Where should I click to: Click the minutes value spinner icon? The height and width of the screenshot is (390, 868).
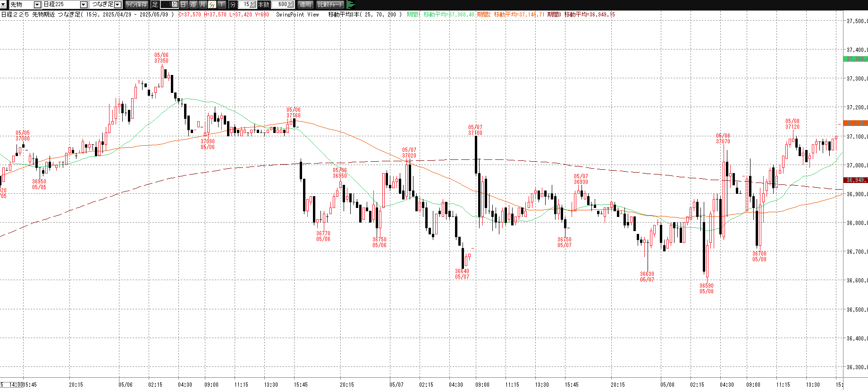coord(253,5)
